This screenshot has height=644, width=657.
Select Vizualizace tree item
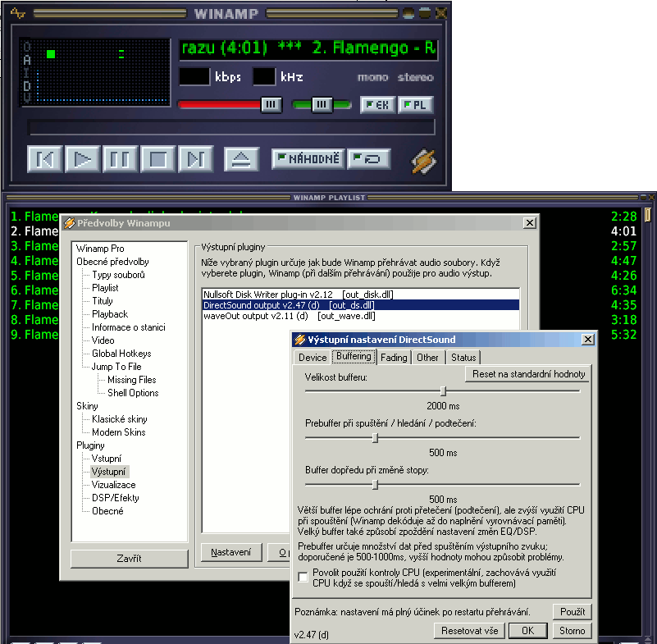pos(113,485)
